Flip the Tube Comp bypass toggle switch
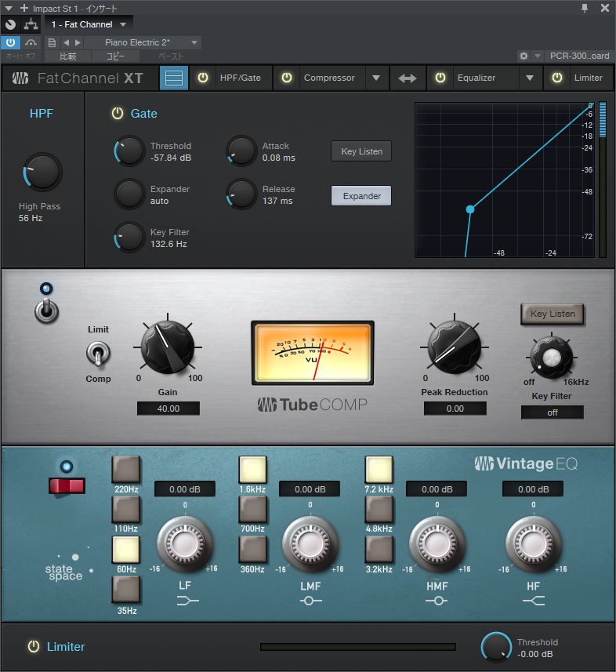This screenshot has height=672, width=616. (46, 311)
